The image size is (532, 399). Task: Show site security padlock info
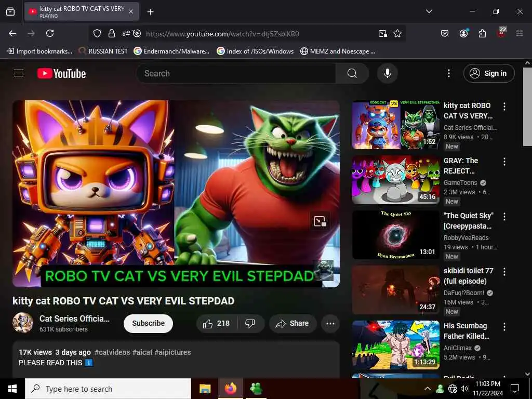point(111,33)
